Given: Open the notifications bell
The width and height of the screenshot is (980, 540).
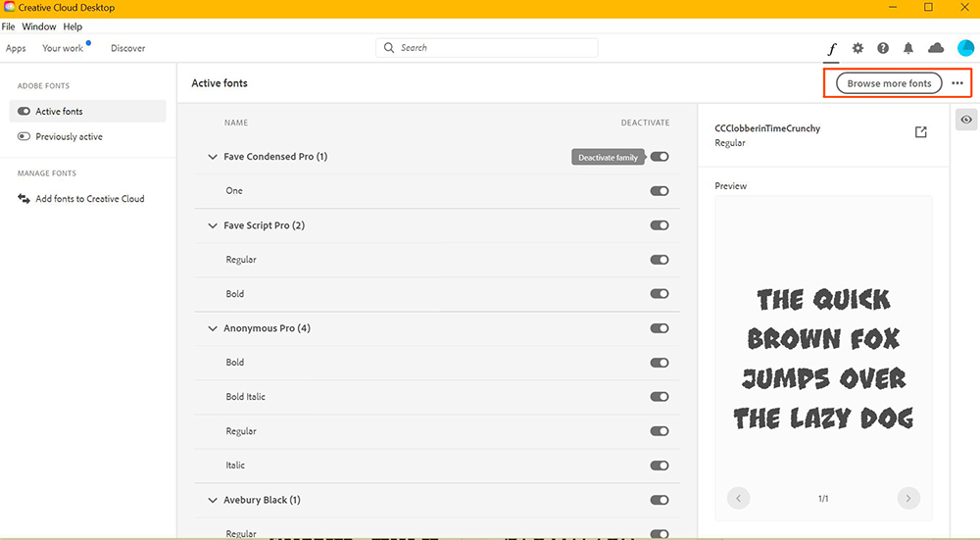Looking at the screenshot, I should (908, 48).
